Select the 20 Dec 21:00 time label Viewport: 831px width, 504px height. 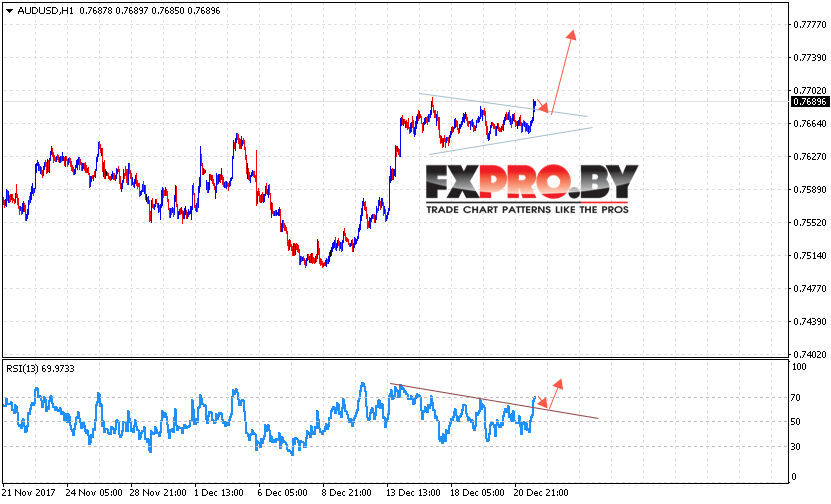click(x=541, y=492)
